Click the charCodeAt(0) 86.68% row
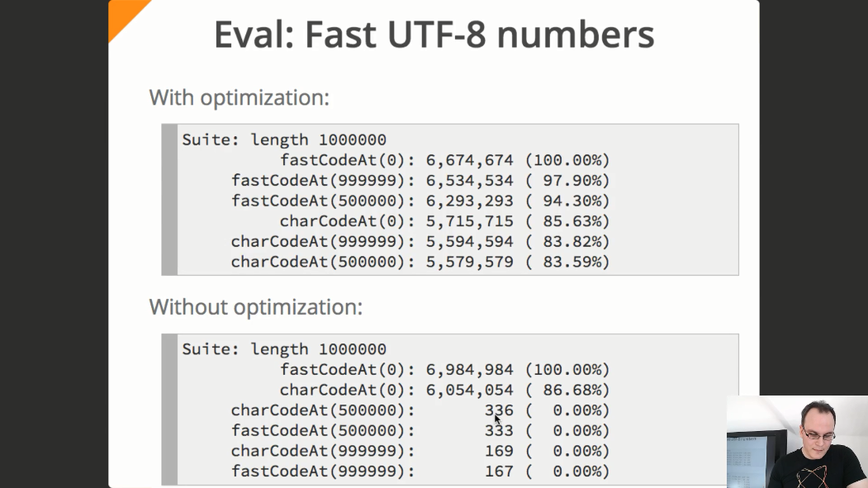This screenshot has height=488, width=868. tap(444, 390)
